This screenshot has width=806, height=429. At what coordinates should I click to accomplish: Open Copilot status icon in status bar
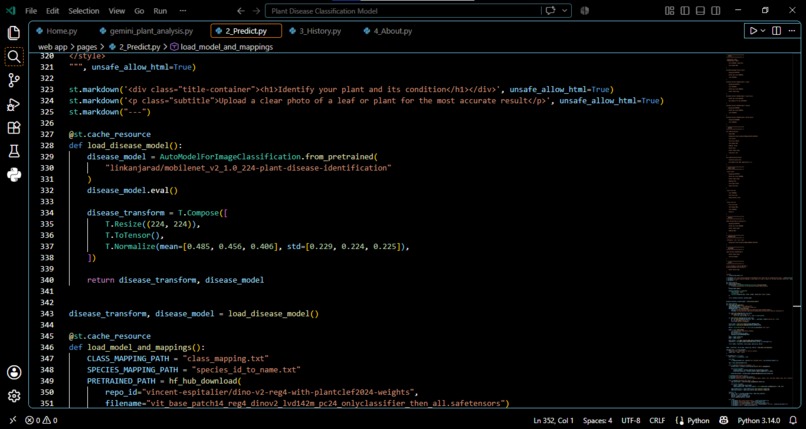point(723,420)
